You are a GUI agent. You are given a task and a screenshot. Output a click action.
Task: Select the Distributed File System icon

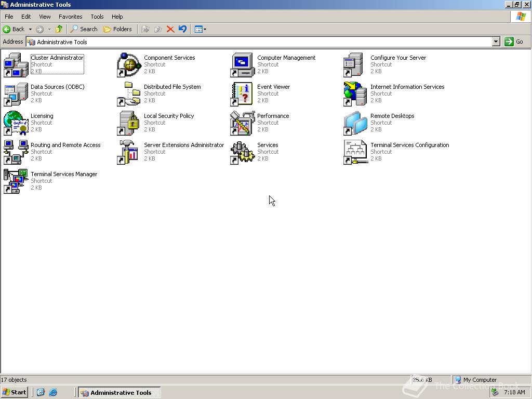pos(129,94)
